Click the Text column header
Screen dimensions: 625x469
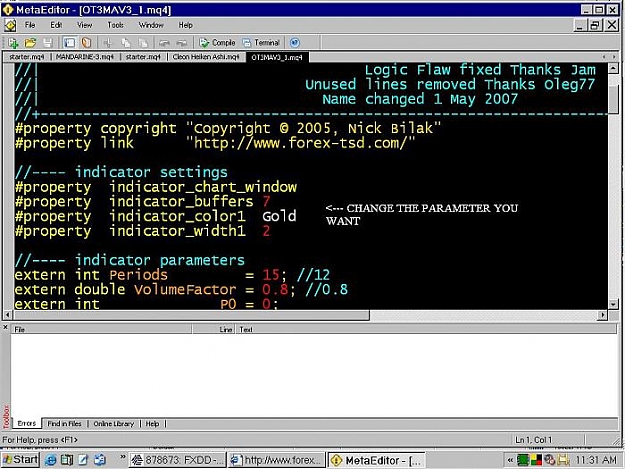point(426,329)
